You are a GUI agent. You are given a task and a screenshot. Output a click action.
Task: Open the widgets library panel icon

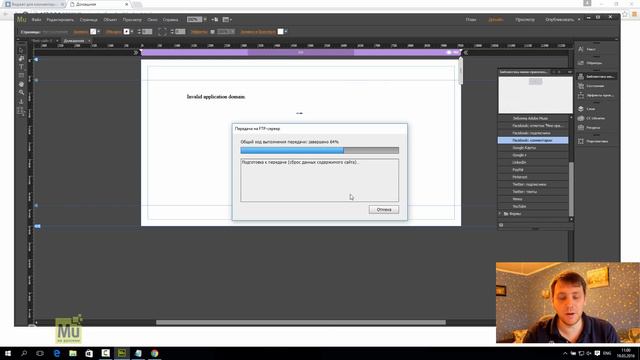581,76
